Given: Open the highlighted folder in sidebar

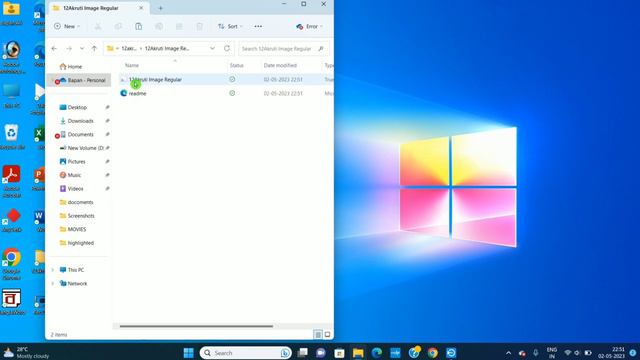Looking at the screenshot, I should click(x=80, y=243).
